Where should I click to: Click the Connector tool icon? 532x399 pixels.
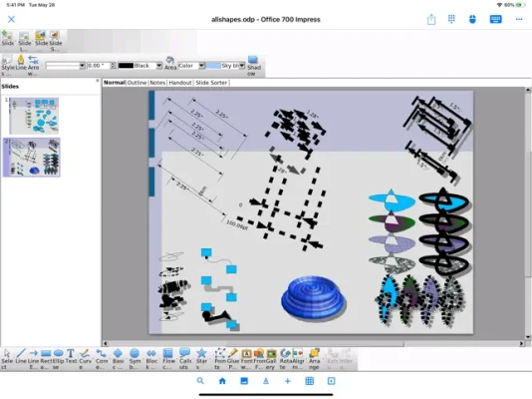[x=101, y=358]
